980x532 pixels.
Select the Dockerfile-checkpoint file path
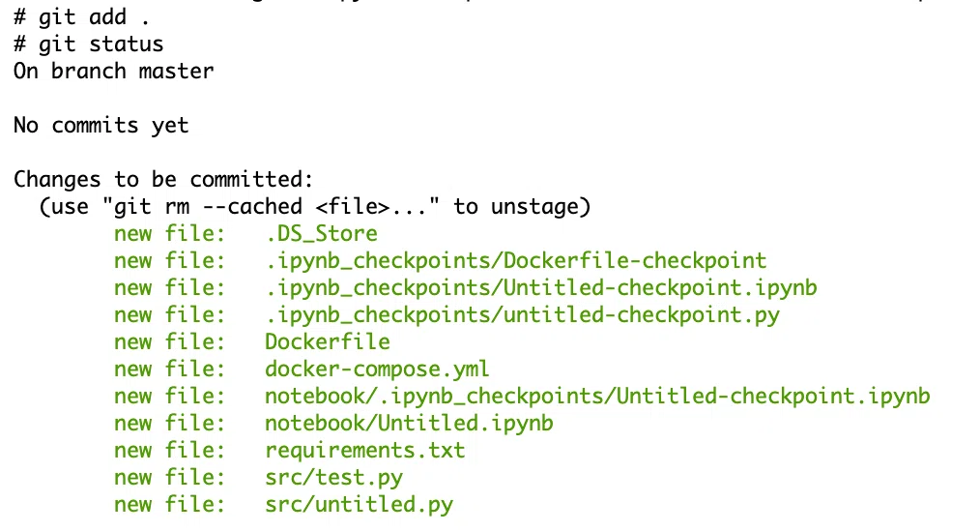[516, 261]
